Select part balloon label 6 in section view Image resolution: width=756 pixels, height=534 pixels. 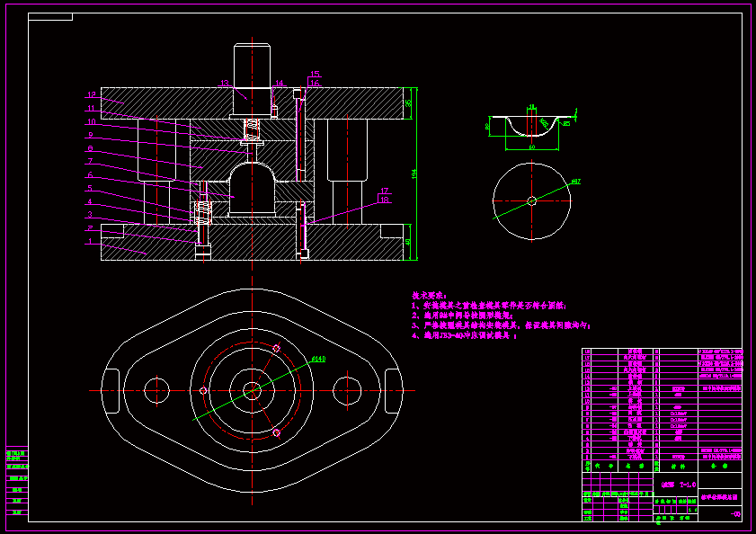click(x=90, y=175)
